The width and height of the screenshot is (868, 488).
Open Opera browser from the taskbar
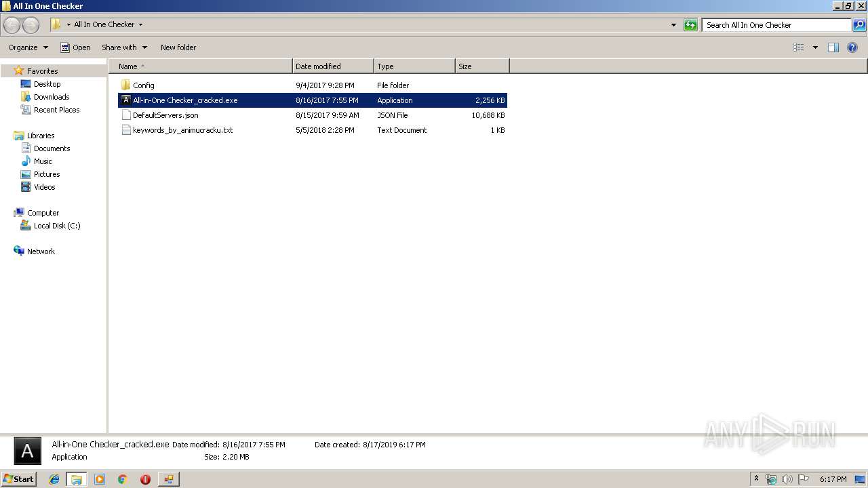[145, 479]
